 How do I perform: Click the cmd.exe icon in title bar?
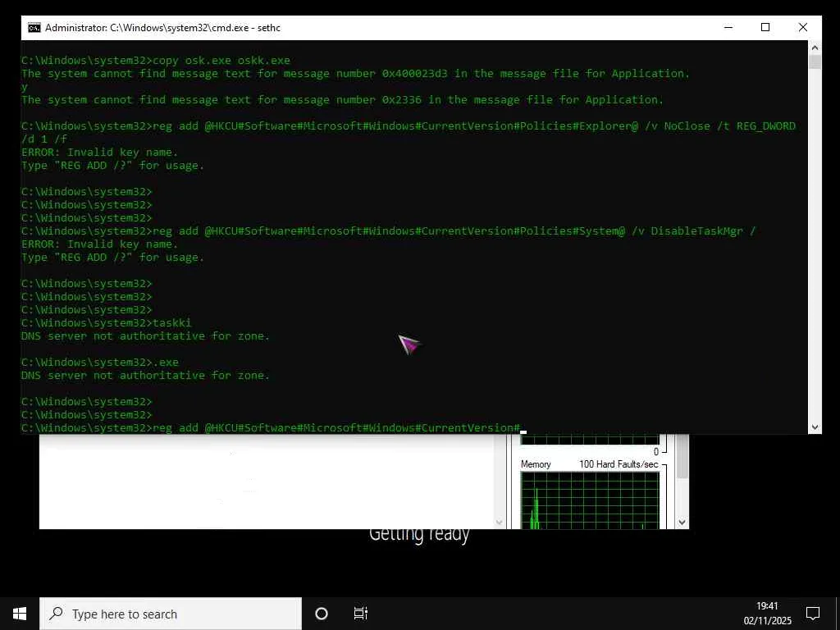point(34,28)
